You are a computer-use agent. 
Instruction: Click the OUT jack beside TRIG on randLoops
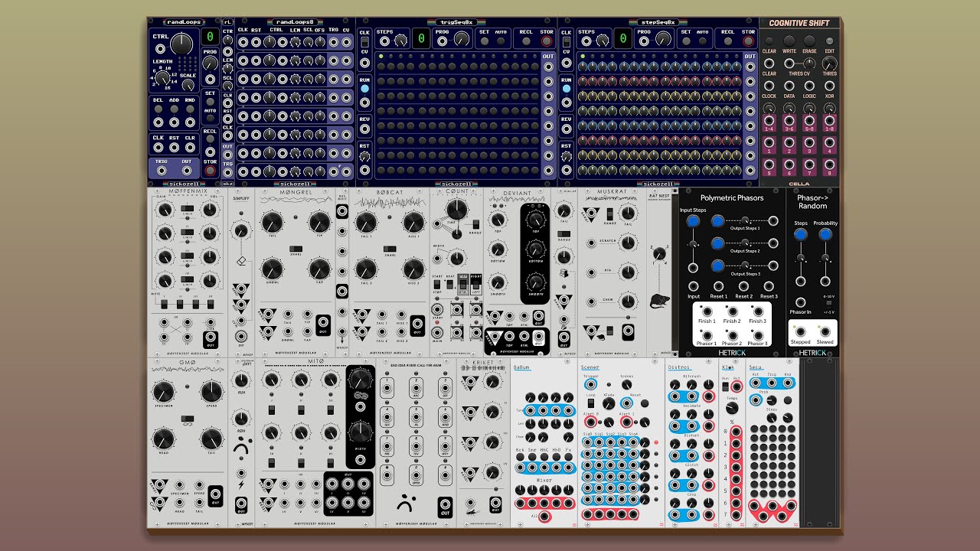point(186,172)
